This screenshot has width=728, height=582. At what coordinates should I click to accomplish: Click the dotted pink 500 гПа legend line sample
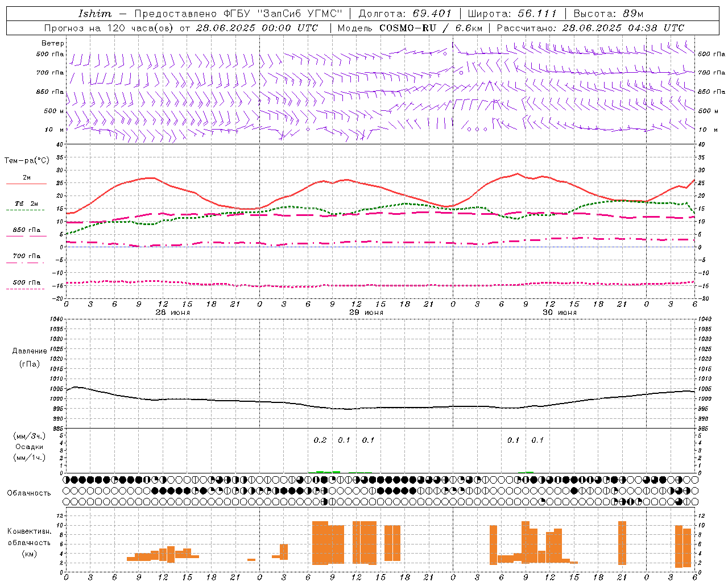pos(25,289)
